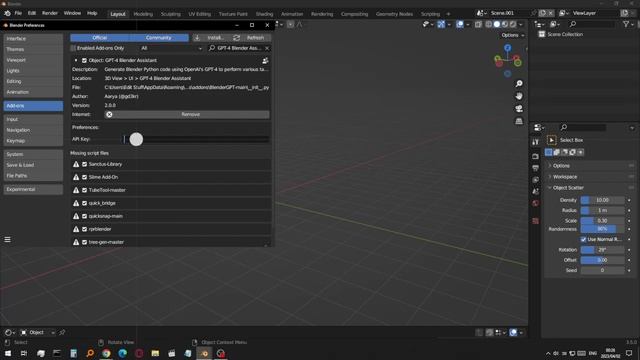The width and height of the screenshot is (640, 360).
Task: Uncheck the TubeTool-master checkbox
Action: (84, 190)
